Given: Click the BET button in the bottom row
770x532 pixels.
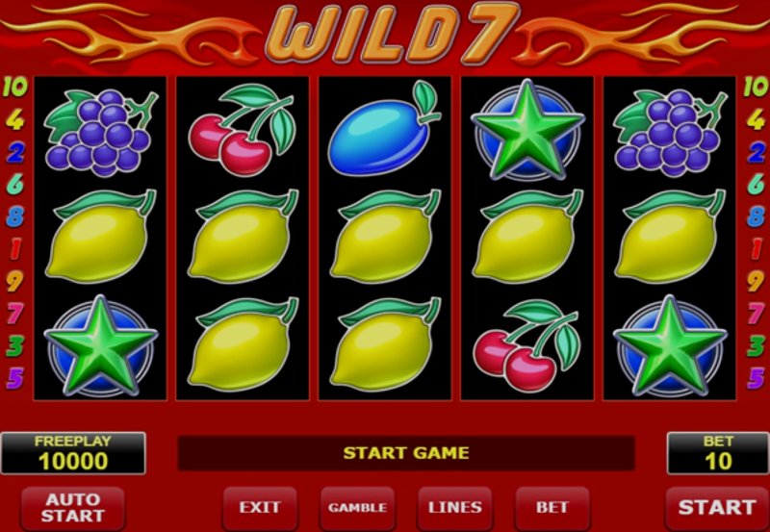Looking at the screenshot, I should click(552, 507).
